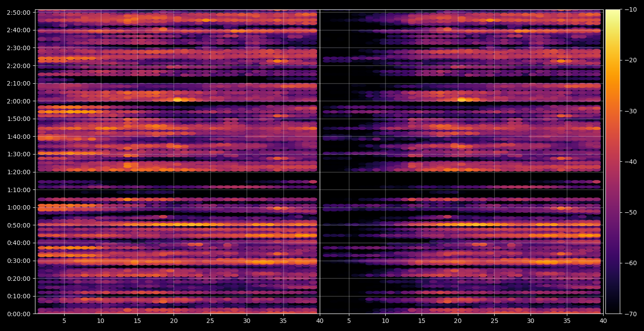Select the −20 colorbar tick label
Screen dimensions: 644x331
click(631, 60)
